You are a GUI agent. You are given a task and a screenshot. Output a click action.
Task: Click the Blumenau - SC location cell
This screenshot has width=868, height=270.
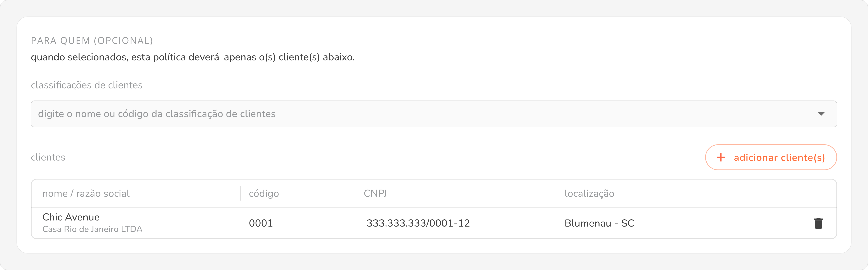point(599,223)
